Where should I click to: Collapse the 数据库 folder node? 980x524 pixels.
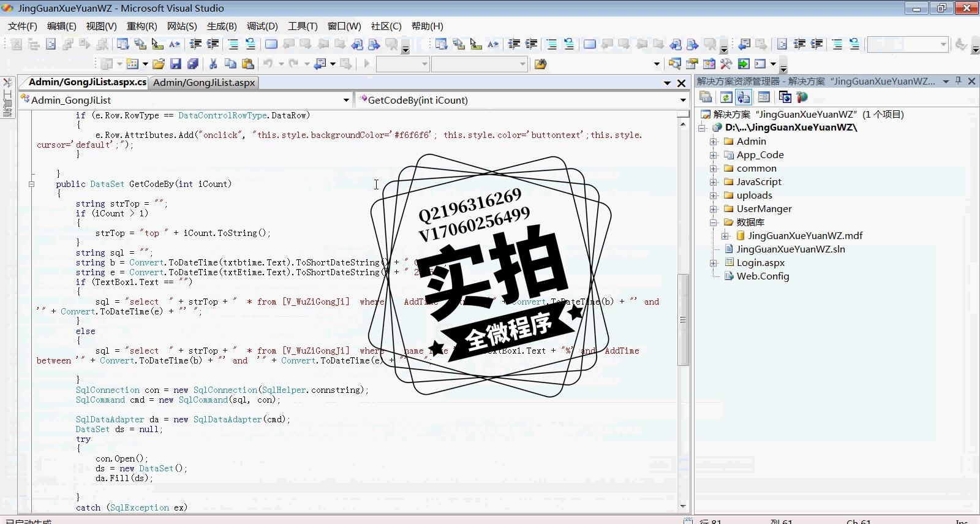click(x=714, y=222)
